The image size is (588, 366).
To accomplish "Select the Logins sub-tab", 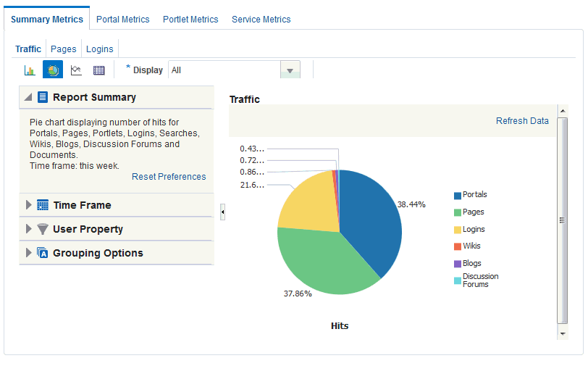I will point(99,49).
